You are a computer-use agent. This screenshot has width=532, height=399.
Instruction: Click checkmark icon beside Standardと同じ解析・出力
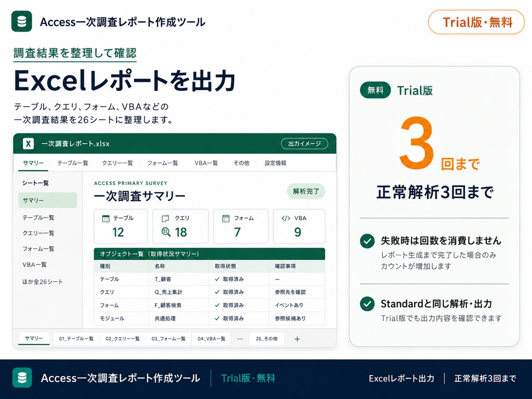coord(367,303)
